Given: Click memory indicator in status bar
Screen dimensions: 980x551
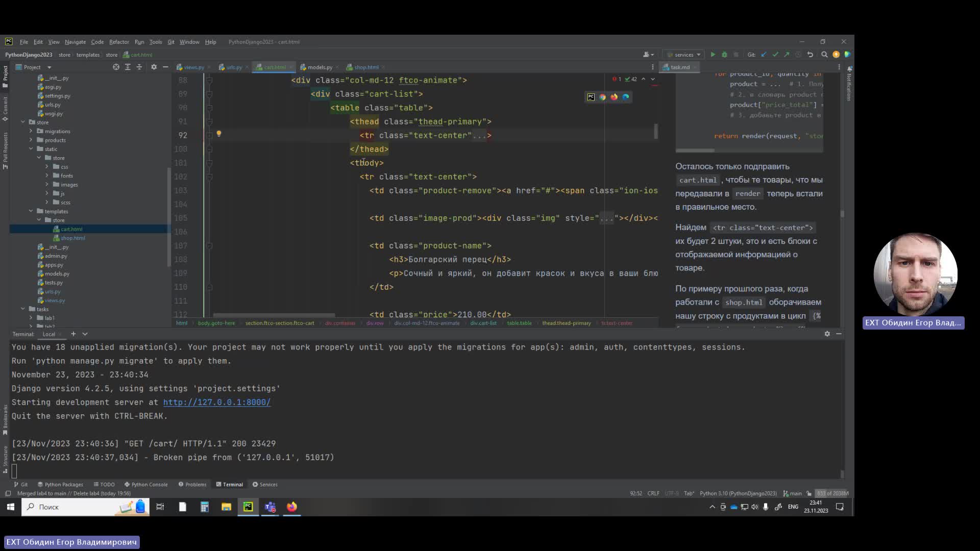Looking at the screenshot, I should tap(832, 493).
